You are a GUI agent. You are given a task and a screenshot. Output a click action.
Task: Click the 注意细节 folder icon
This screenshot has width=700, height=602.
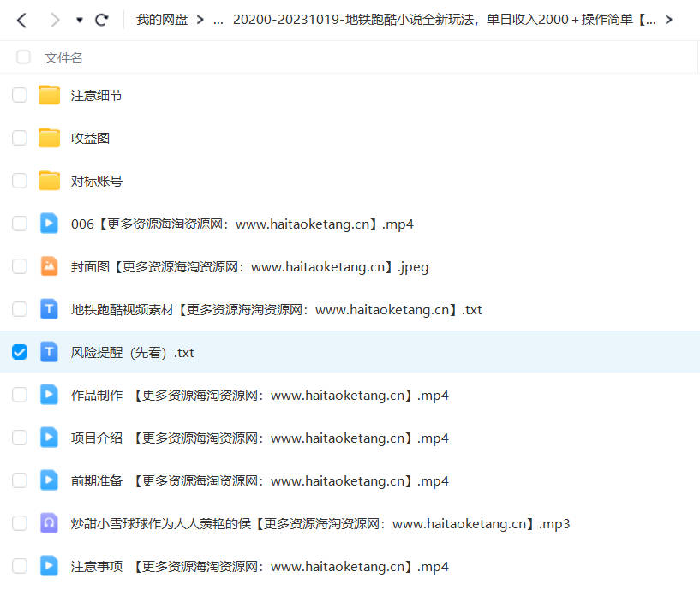(x=49, y=95)
